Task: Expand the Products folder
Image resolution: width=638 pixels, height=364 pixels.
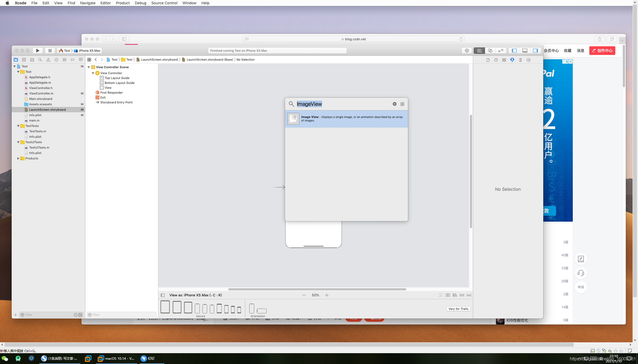Action: [x=18, y=158]
